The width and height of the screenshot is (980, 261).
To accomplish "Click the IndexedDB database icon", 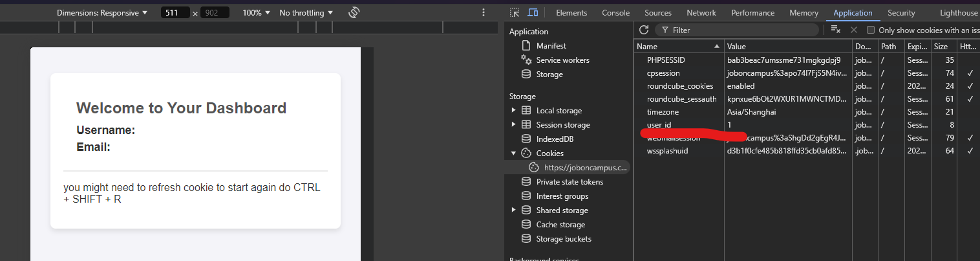I will 526,139.
